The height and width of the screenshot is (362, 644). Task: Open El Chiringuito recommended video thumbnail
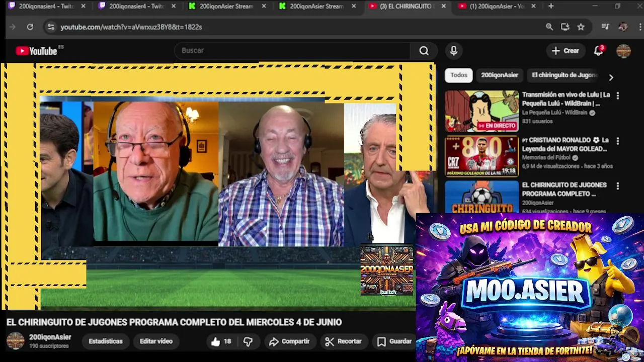click(481, 197)
